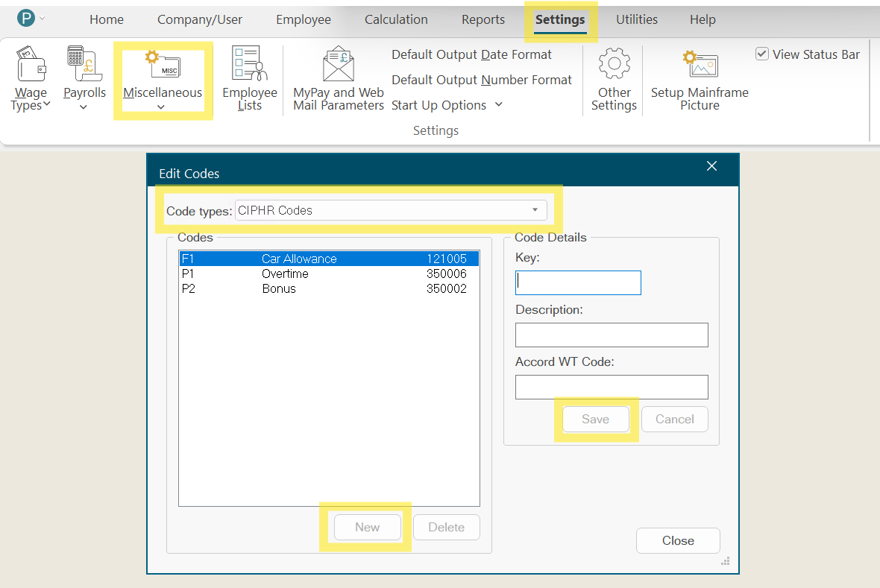Toggle the View Status Bar checkbox
880x588 pixels.
point(761,54)
